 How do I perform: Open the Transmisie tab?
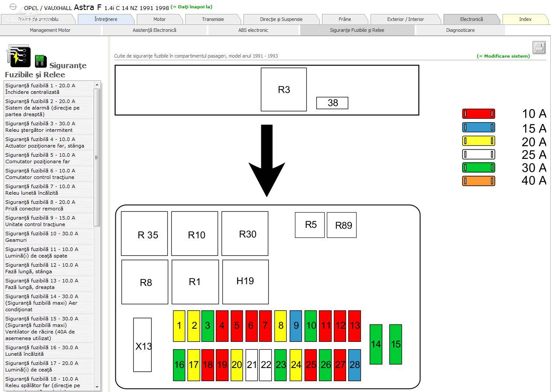point(213,19)
